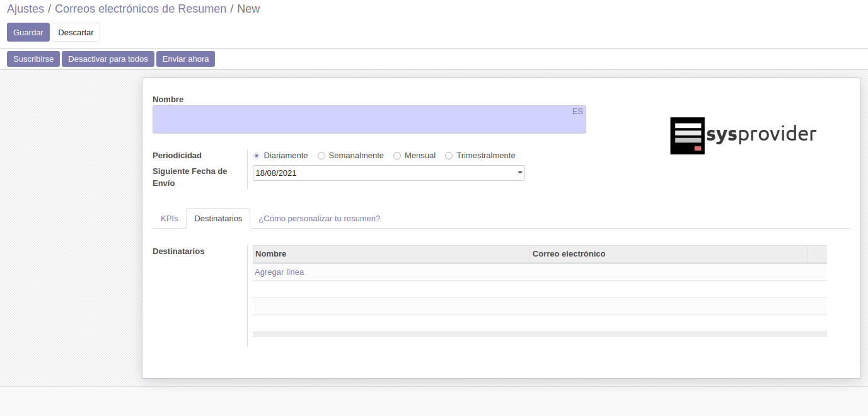Pick the Trimestralmente periodicity option

click(449, 156)
